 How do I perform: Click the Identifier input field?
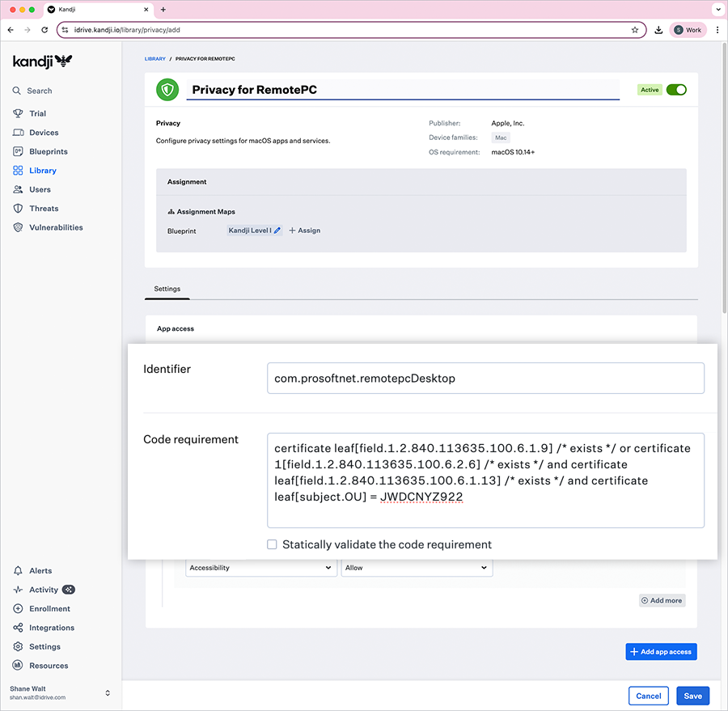[x=485, y=378]
